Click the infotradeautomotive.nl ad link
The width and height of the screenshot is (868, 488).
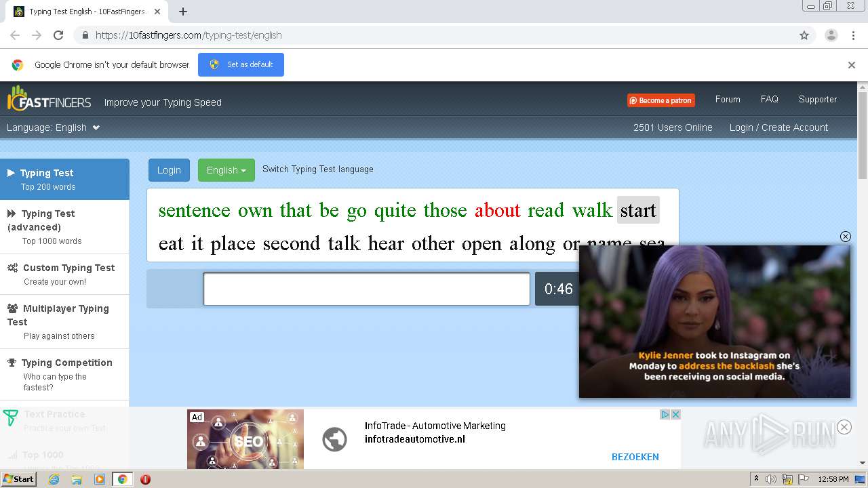[x=414, y=439]
